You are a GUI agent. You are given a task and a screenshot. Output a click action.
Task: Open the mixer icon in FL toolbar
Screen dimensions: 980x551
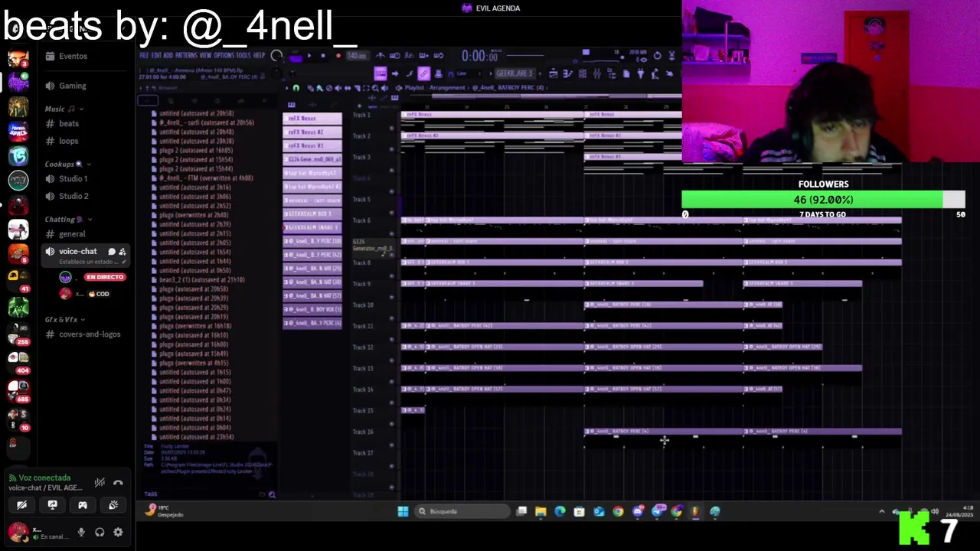(x=596, y=73)
